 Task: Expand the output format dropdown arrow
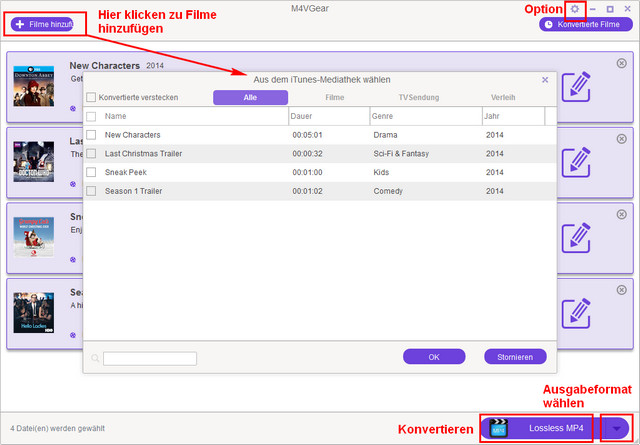pyautogui.click(x=616, y=428)
